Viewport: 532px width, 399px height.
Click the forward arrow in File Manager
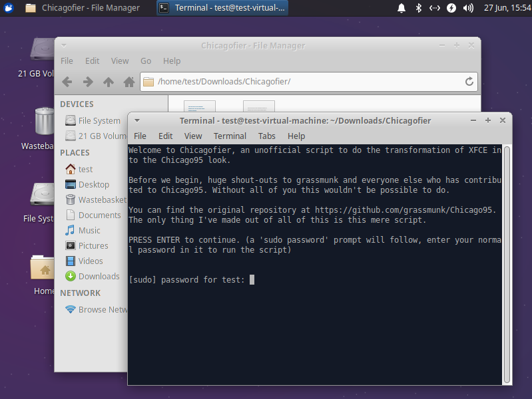coord(88,82)
